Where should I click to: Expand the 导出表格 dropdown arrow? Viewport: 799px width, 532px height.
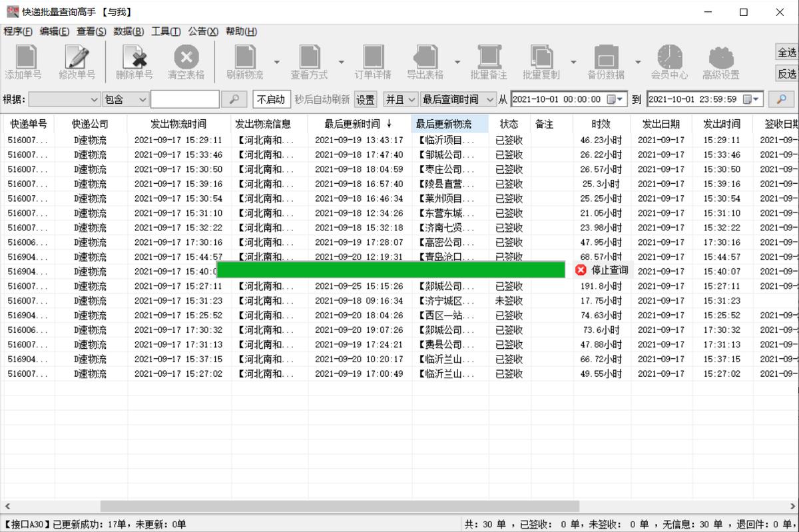coord(457,63)
